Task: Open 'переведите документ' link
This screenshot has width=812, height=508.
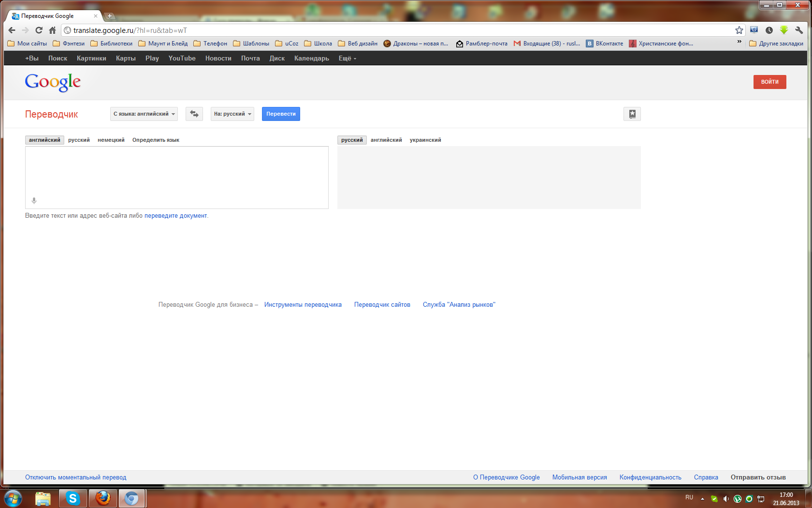Action: pyautogui.click(x=175, y=216)
